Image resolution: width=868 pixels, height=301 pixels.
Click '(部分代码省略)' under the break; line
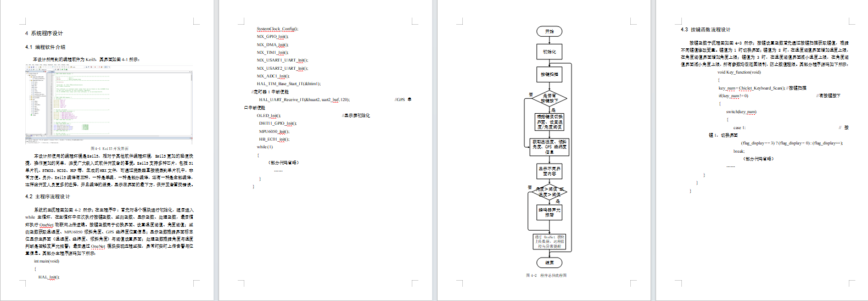click(758, 159)
